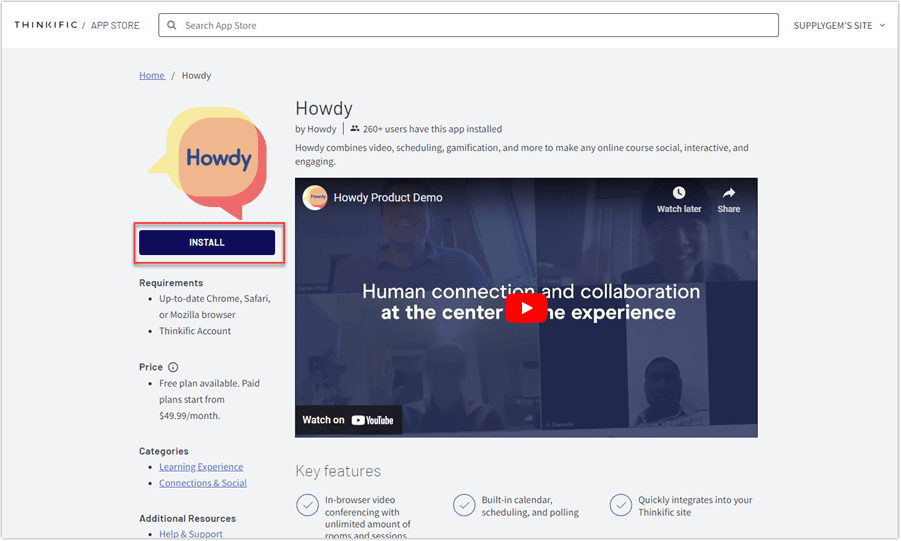Screen dimensions: 901x541
Task: Click the search magnifier icon
Action: pos(171,25)
